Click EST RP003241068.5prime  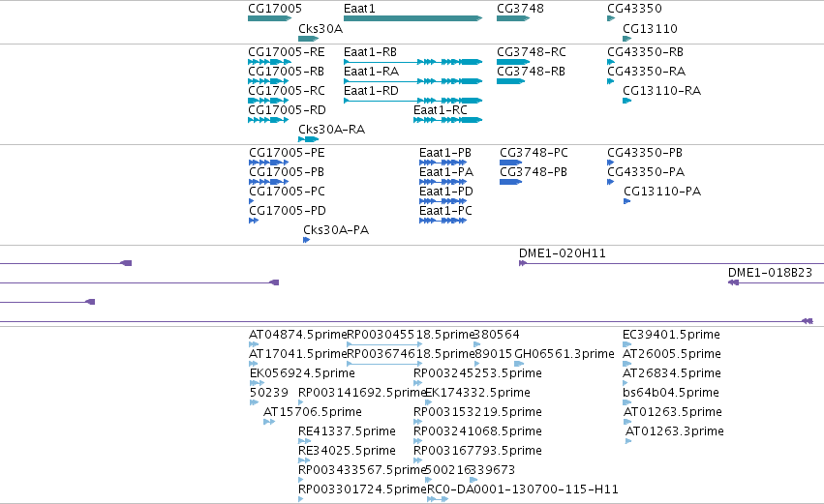coord(417,441)
